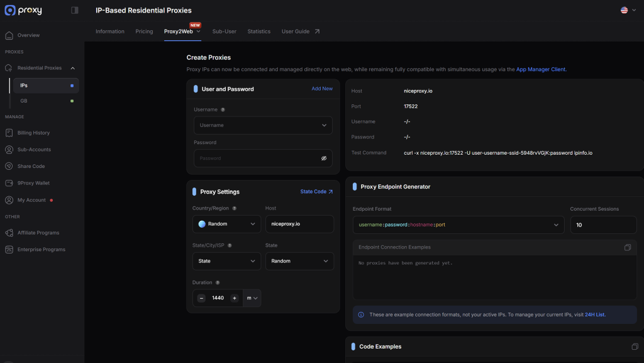
Task: Increase the duration with plus button
Action: point(235,298)
